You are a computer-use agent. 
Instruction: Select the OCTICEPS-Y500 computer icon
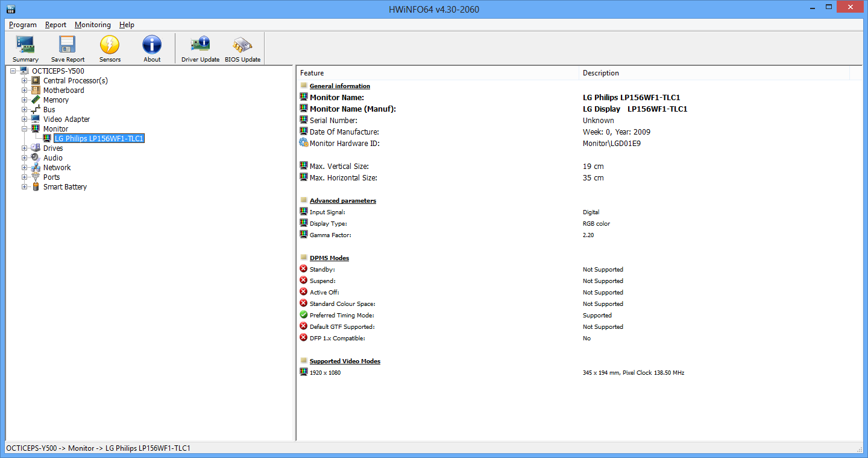25,71
